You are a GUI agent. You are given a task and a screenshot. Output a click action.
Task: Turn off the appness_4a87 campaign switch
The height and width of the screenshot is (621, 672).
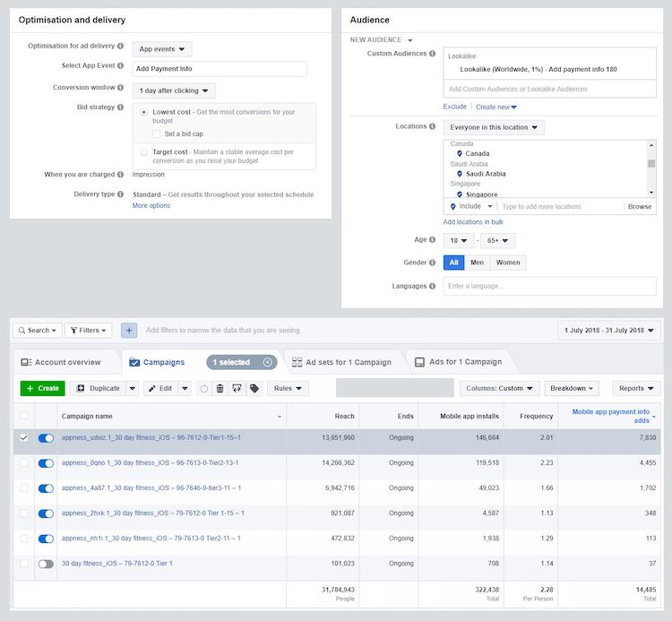[x=46, y=488]
